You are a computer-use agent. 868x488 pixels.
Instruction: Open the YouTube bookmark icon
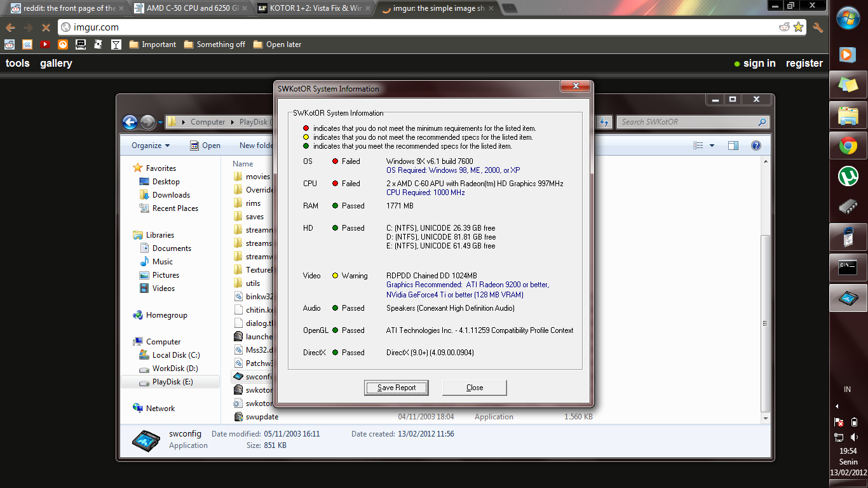45,44
